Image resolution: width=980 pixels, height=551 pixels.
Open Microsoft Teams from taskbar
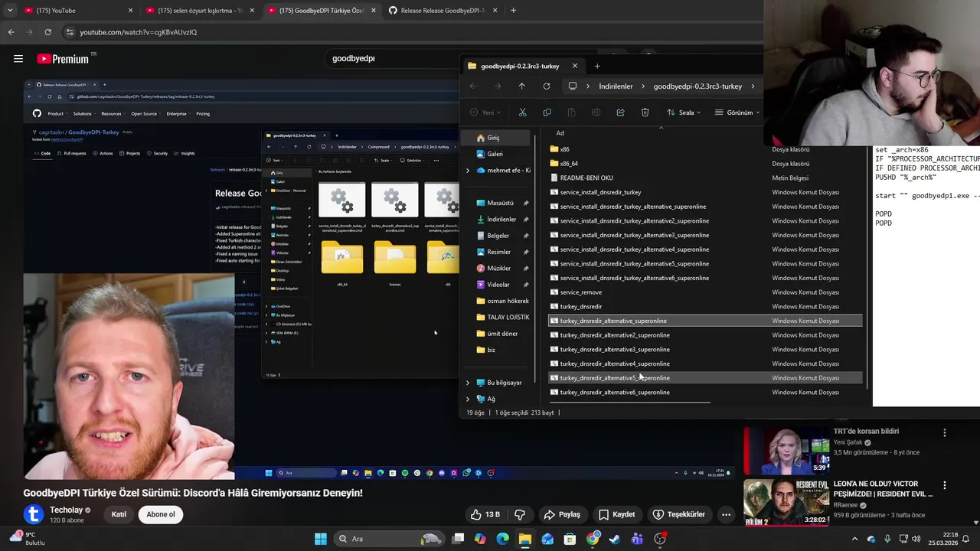click(x=637, y=539)
